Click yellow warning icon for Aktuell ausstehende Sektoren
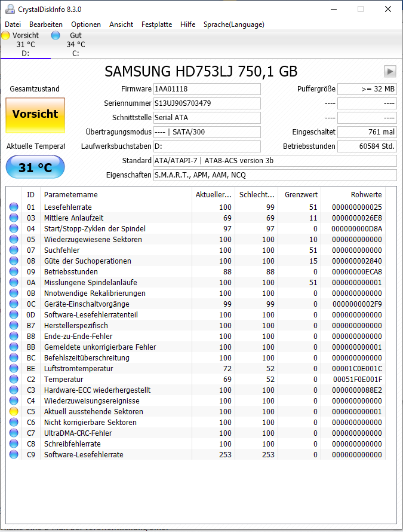The image size is (403, 532). (14, 412)
